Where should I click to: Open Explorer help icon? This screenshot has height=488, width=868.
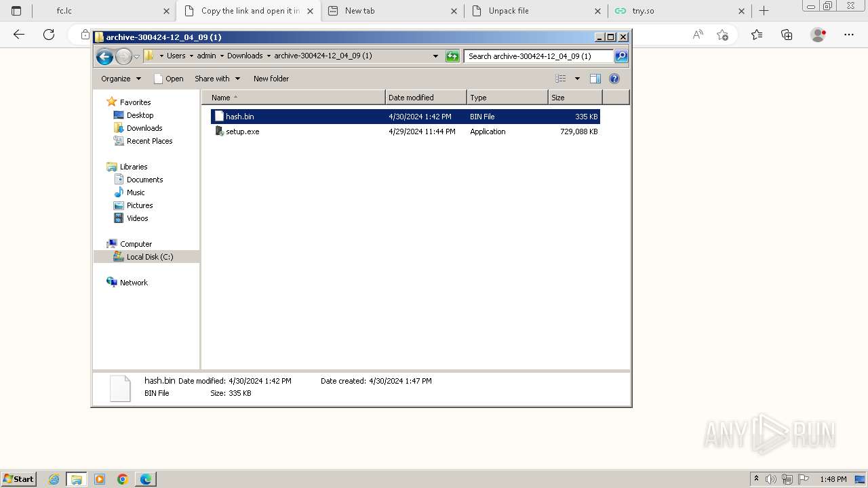[x=614, y=79]
